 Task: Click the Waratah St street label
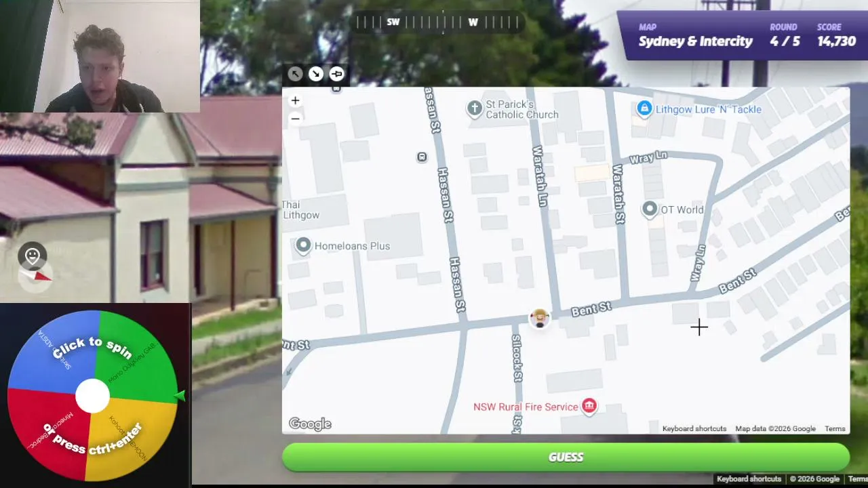618,194
